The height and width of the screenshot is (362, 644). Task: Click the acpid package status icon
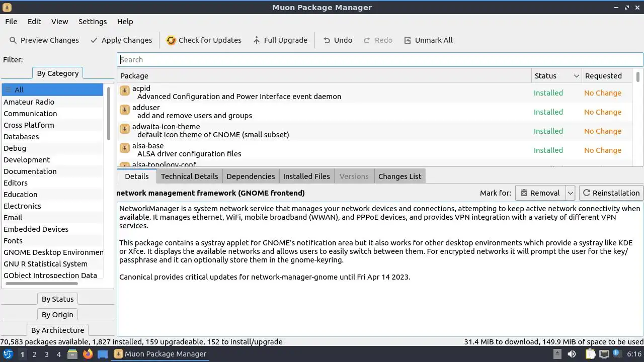click(125, 90)
